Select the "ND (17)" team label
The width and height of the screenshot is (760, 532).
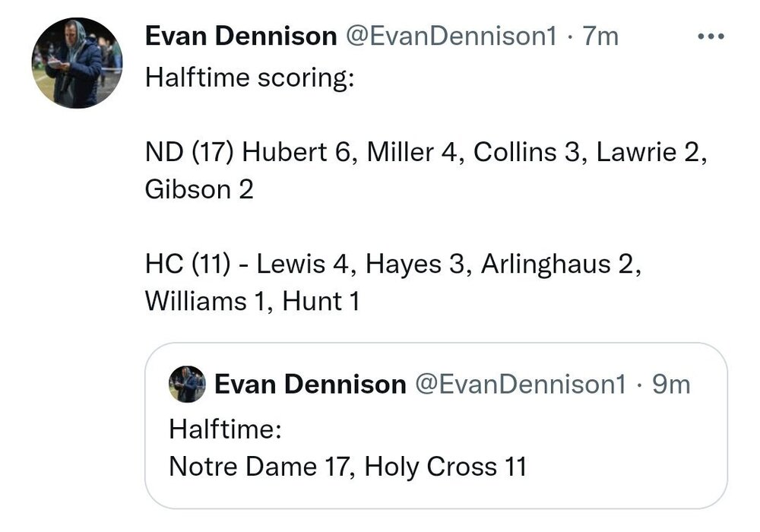click(189, 152)
